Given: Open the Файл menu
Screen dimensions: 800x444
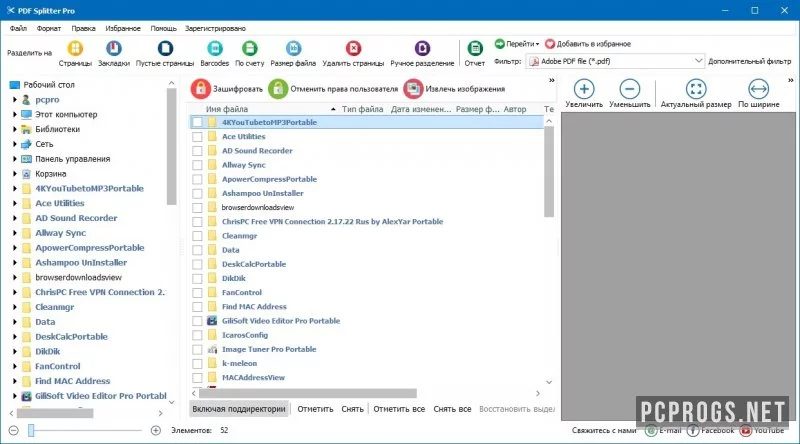Looking at the screenshot, I should [18, 29].
